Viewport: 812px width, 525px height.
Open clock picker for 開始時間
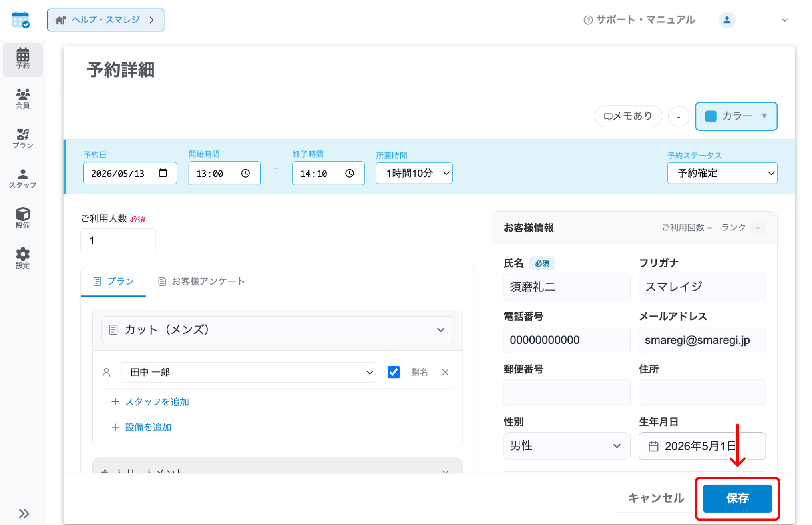point(245,173)
